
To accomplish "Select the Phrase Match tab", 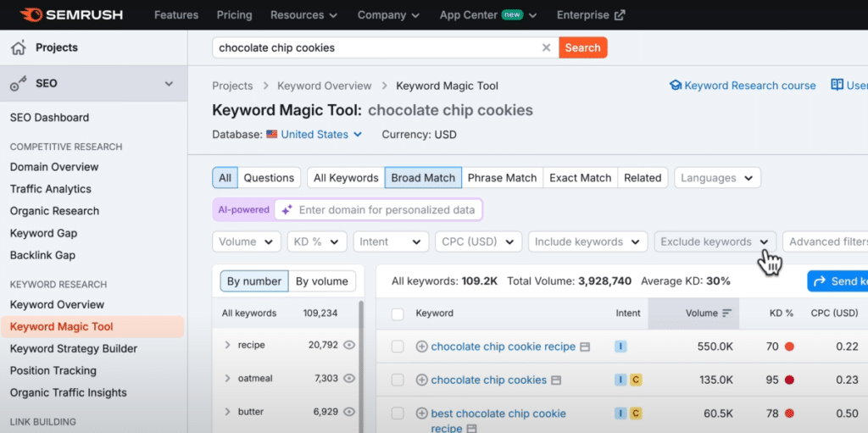I will point(502,178).
